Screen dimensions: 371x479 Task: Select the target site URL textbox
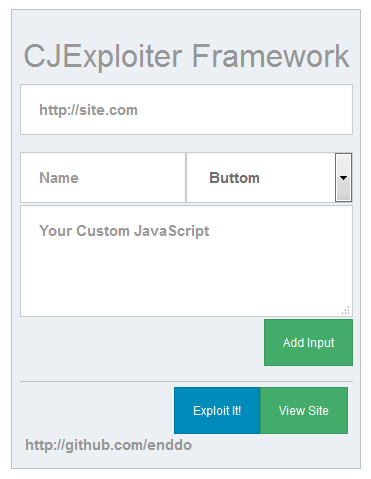186,110
